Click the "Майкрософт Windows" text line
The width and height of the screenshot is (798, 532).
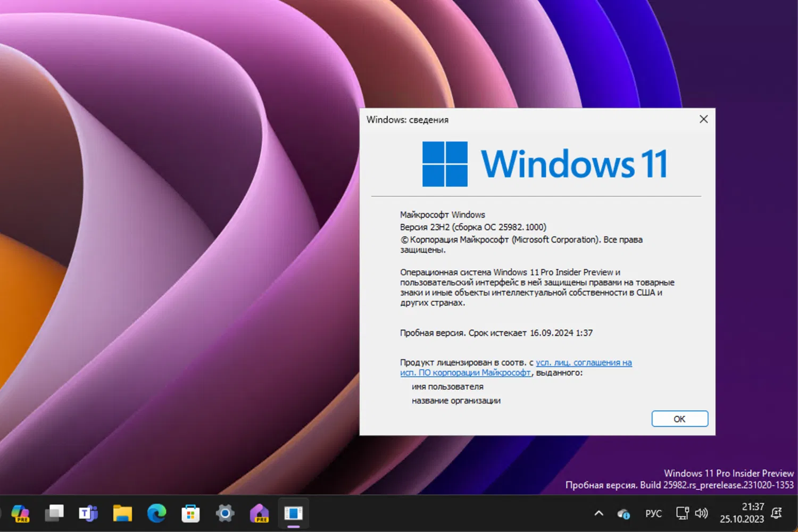click(x=443, y=215)
